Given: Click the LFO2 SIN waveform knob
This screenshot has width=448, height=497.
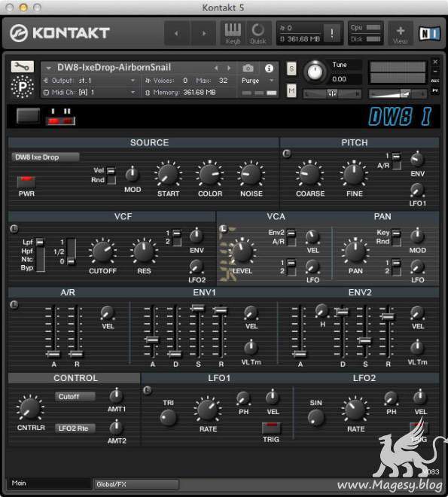Looking at the screenshot, I should [316, 417].
